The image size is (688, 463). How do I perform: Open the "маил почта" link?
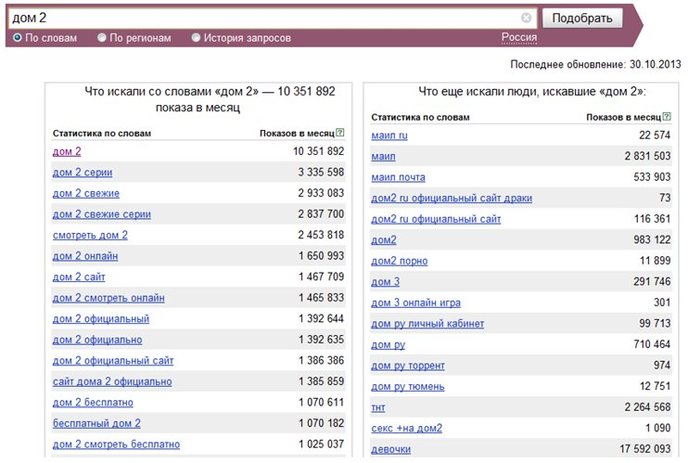[x=398, y=177]
